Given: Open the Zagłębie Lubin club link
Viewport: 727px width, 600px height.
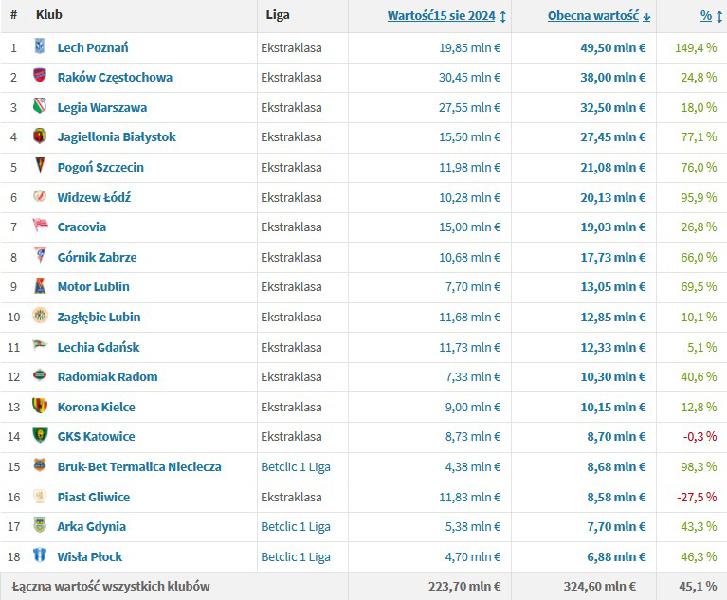Looking at the screenshot, I should tap(99, 317).
